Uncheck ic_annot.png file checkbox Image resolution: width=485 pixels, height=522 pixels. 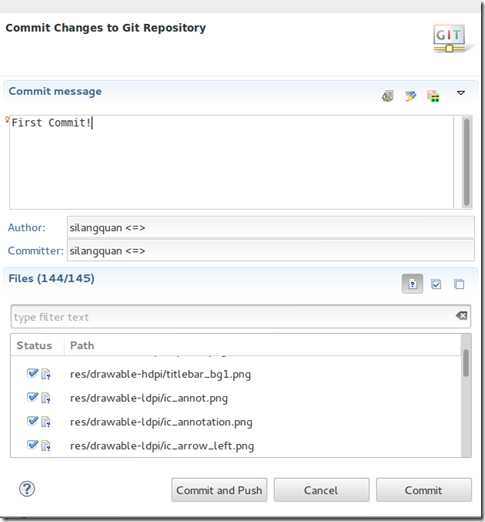pyautogui.click(x=33, y=397)
